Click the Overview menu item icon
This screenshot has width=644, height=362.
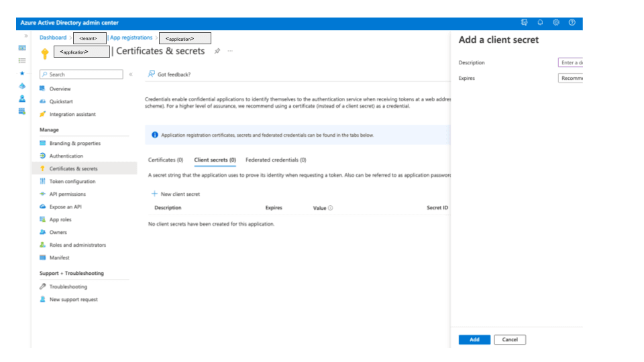[x=42, y=88]
